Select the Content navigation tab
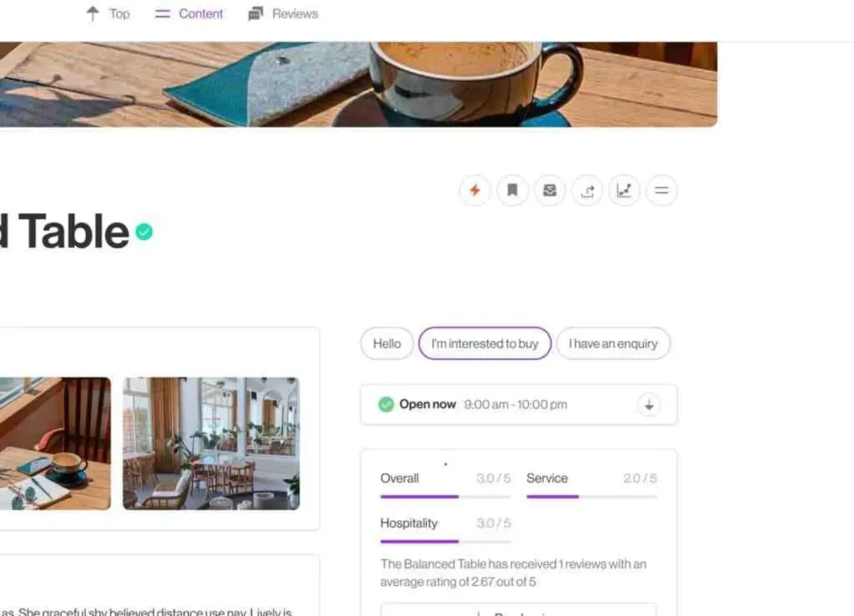Screen dimensions: 854x616 pyautogui.click(x=189, y=14)
